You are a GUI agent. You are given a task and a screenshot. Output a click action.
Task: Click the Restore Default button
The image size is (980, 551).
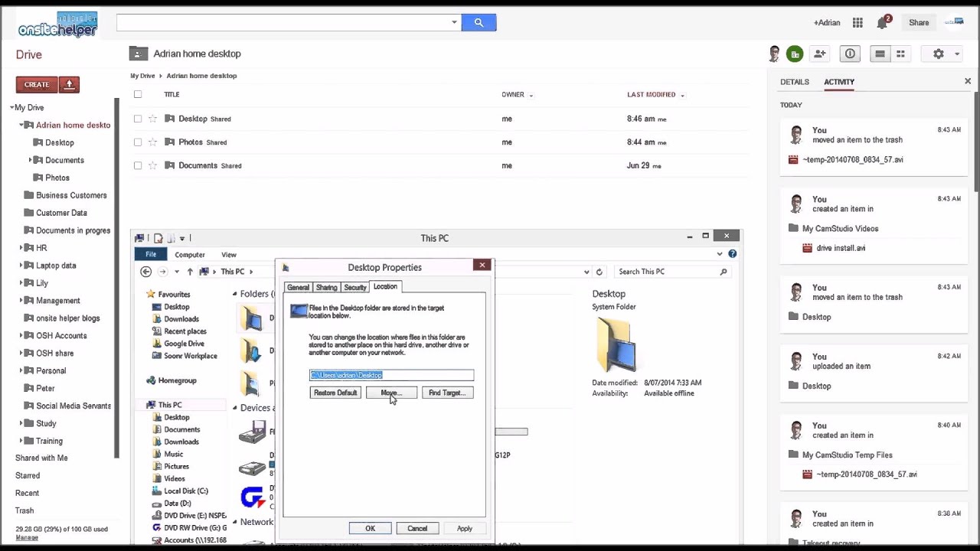click(335, 393)
